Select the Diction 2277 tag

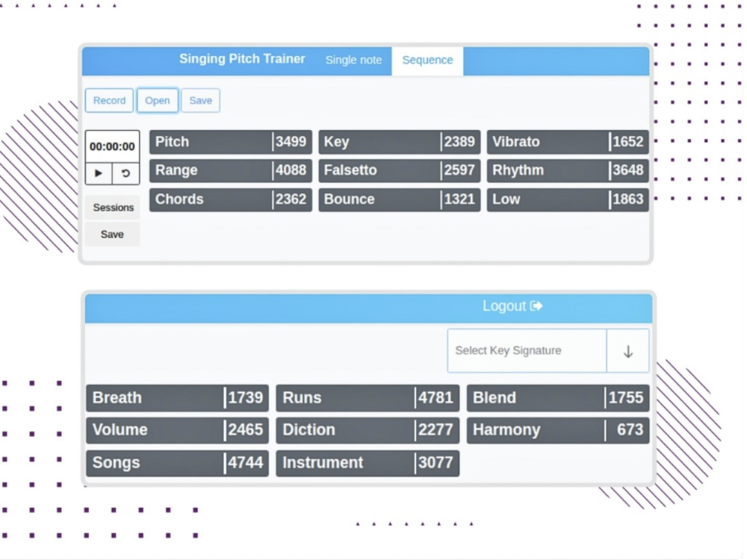tap(368, 431)
